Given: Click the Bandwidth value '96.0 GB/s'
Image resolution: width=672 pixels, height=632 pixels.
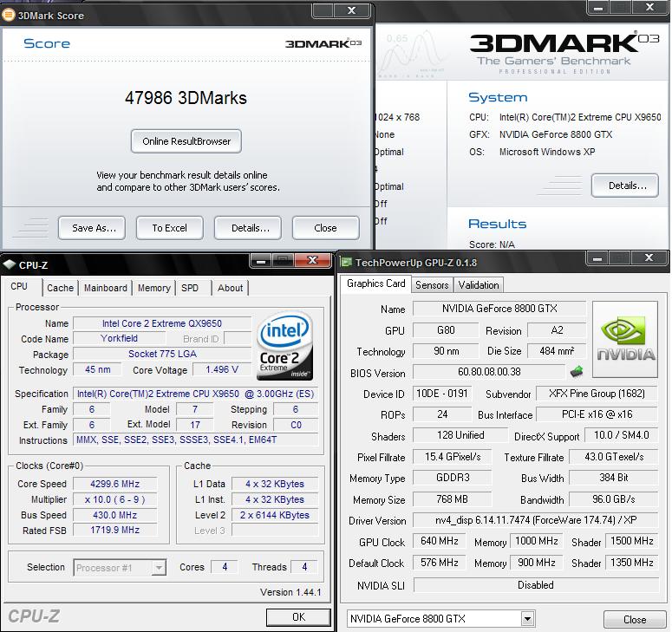Looking at the screenshot, I should pyautogui.click(x=613, y=499).
